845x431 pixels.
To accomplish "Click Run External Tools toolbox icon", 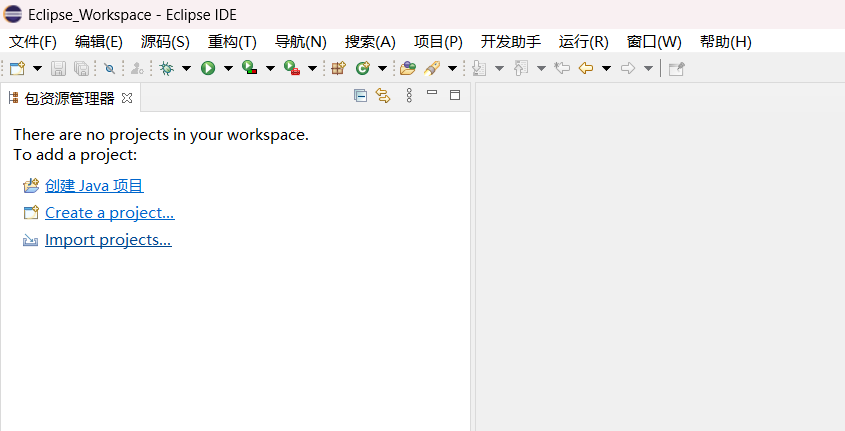I will click(x=292, y=68).
